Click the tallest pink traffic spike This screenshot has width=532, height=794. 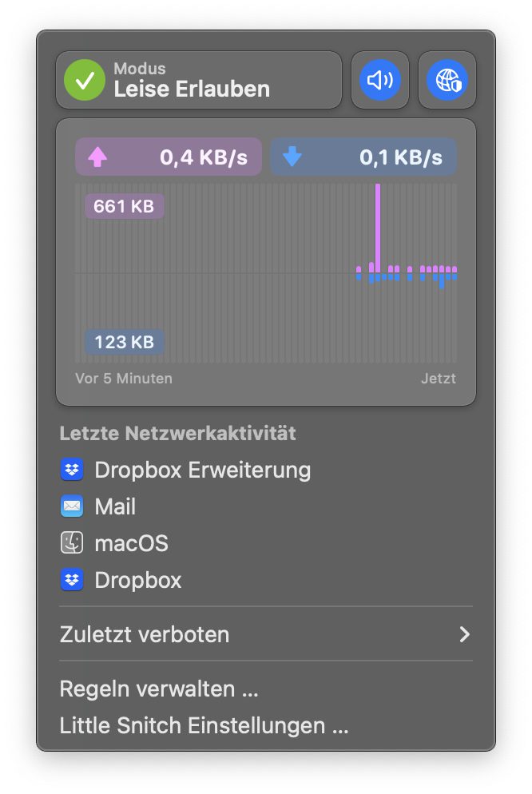point(378,228)
